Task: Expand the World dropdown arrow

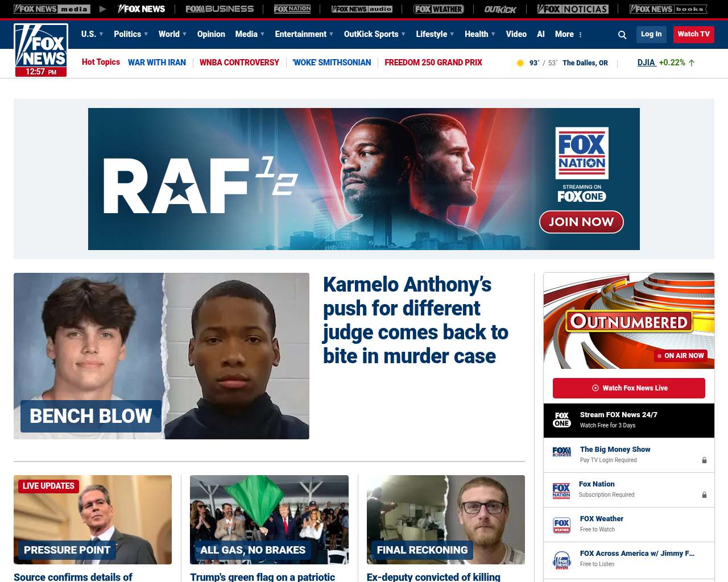Action: [184, 34]
